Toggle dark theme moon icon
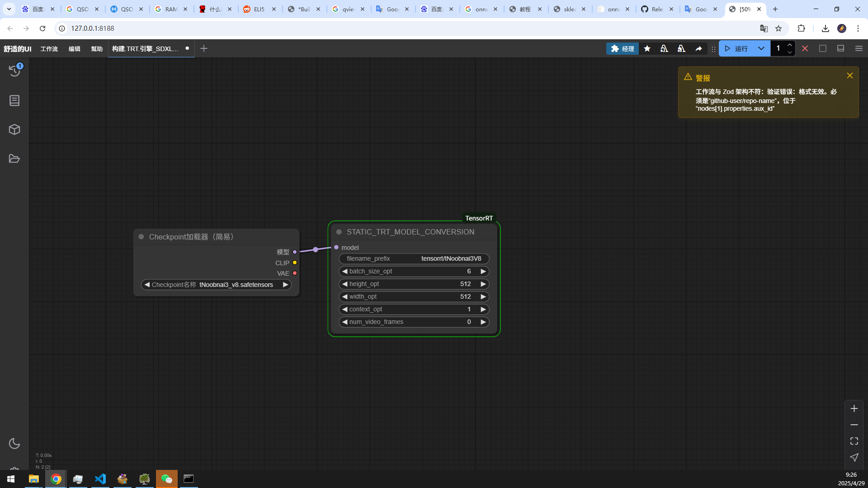The image size is (868, 488). 14,443
